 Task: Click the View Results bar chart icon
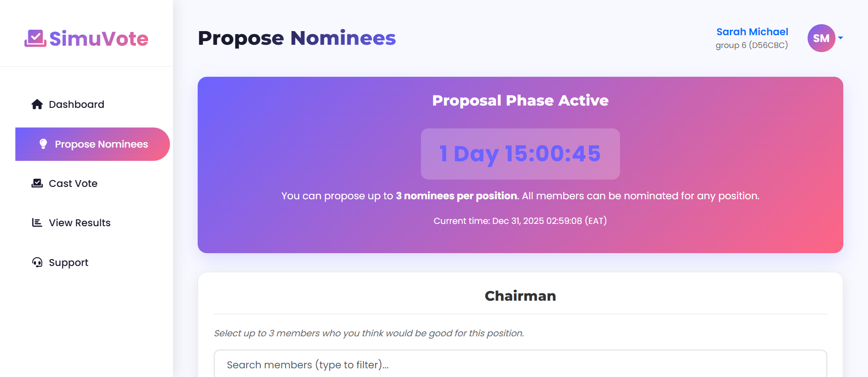pos(37,223)
